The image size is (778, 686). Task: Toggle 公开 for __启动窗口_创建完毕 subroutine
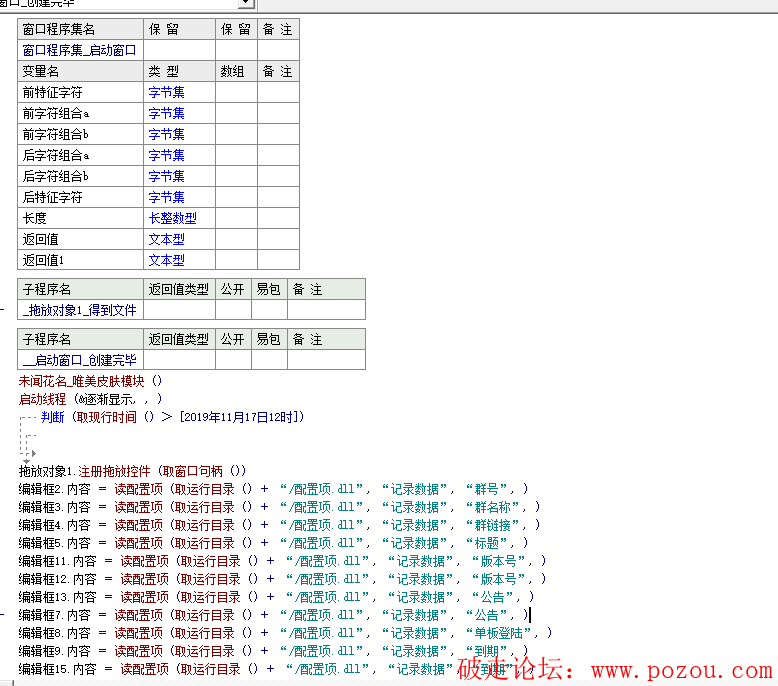point(232,360)
